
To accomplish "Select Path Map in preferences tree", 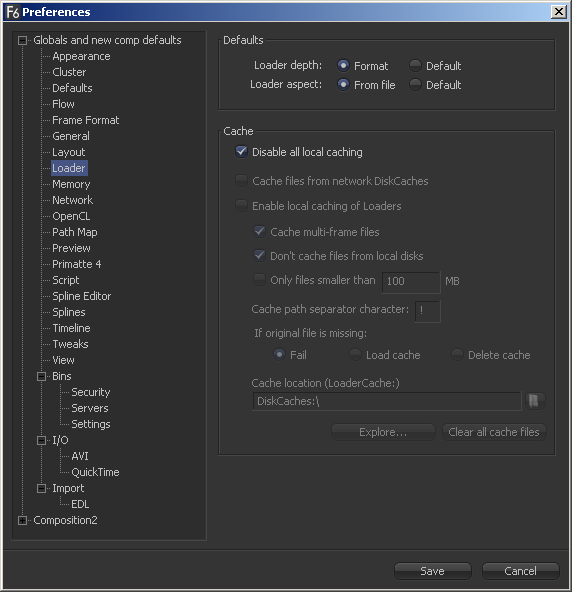I will [75, 232].
